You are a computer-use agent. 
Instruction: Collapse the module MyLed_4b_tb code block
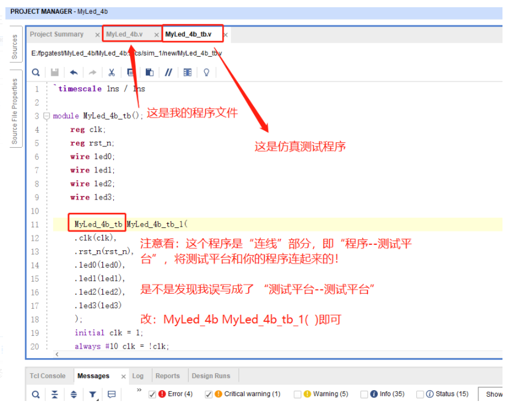coord(46,115)
